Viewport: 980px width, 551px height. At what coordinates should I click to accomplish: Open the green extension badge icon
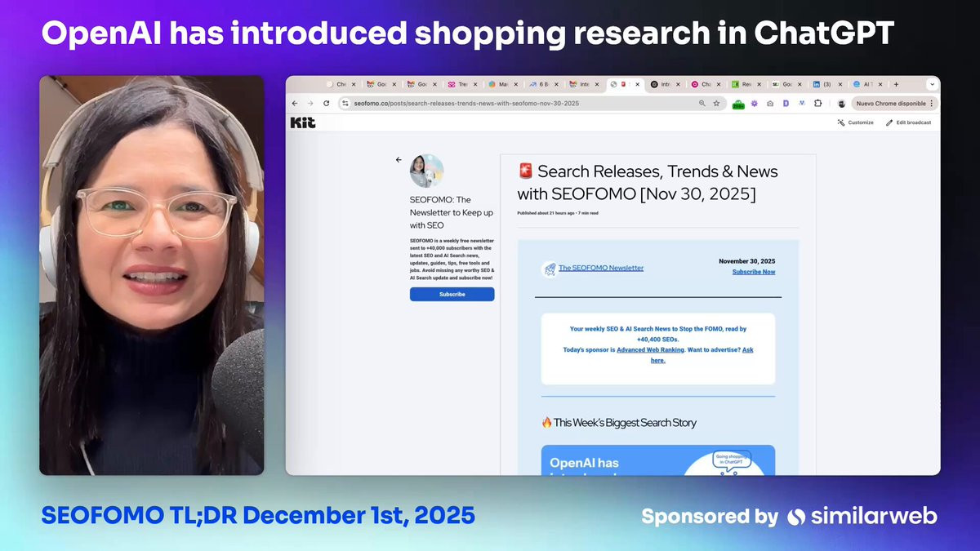pos(738,104)
